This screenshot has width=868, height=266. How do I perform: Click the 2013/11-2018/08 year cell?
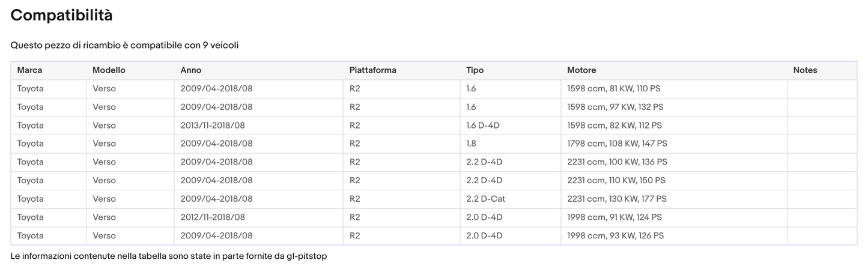pos(213,125)
